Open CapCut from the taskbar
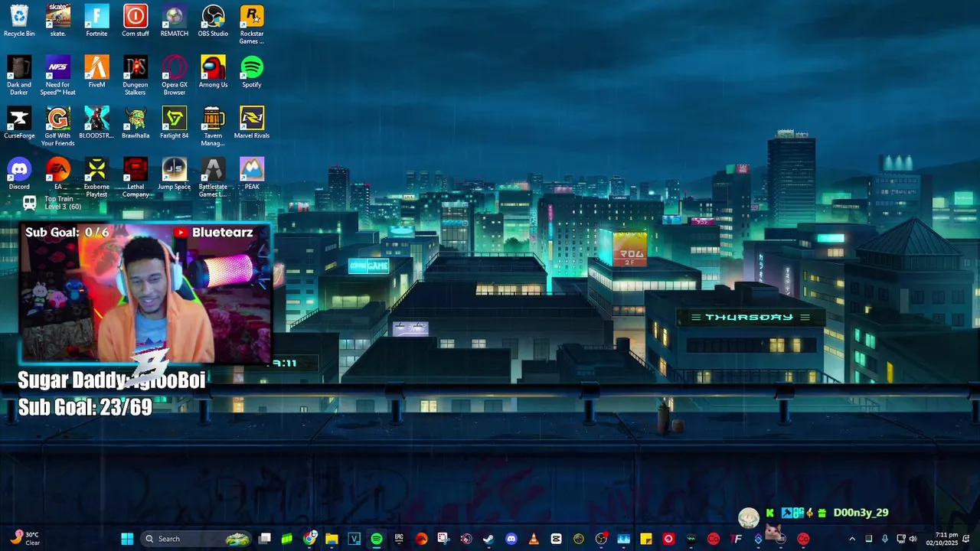Image resolution: width=980 pixels, height=551 pixels. tap(556, 539)
